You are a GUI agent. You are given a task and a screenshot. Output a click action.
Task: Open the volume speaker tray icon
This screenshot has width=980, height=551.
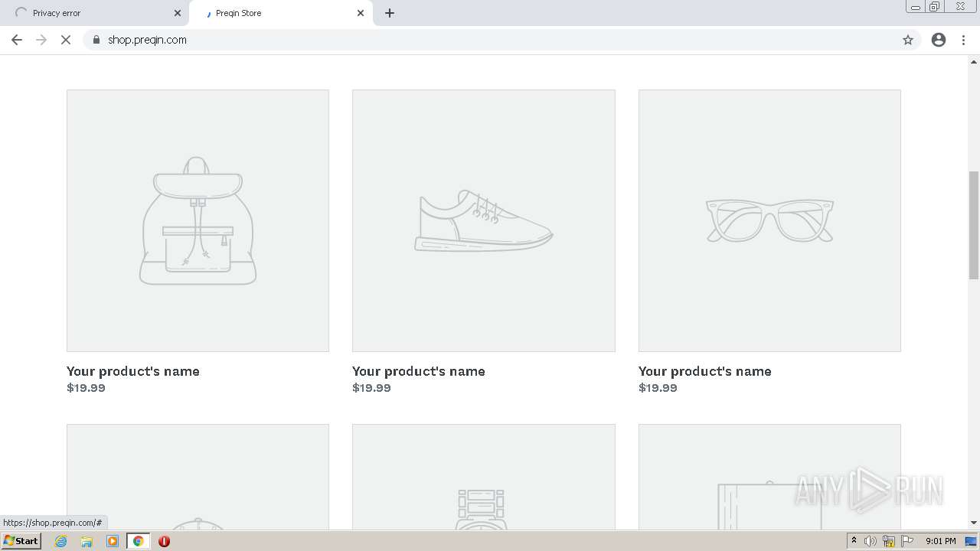871,541
